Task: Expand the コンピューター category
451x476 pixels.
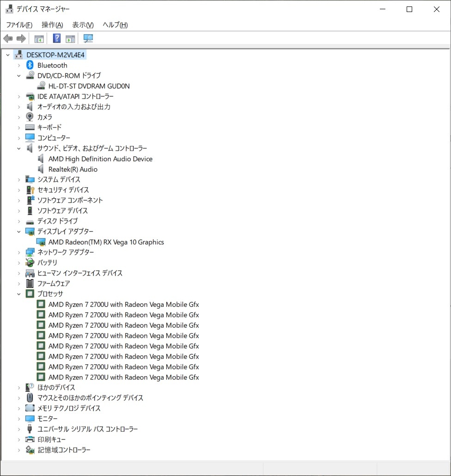Action: pos(19,138)
